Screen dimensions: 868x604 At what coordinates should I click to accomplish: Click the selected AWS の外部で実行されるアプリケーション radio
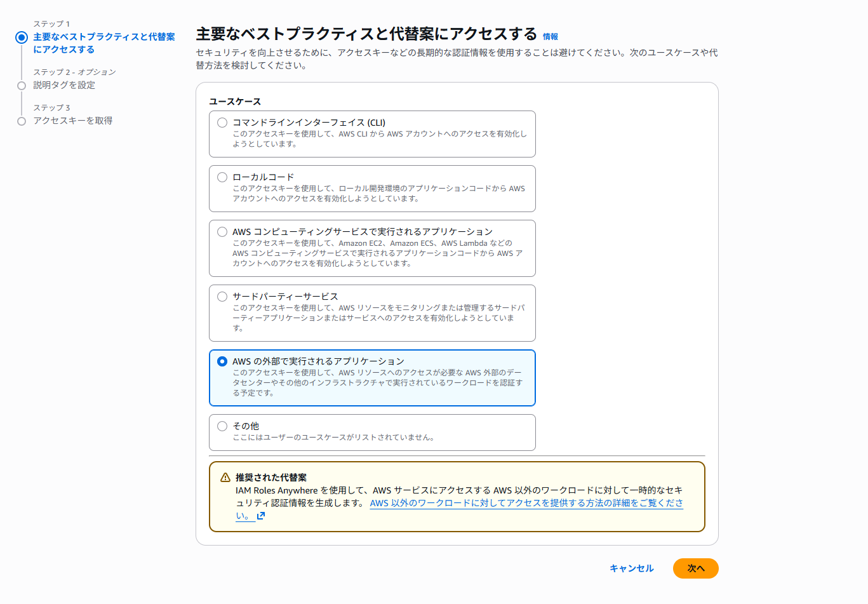click(x=222, y=361)
